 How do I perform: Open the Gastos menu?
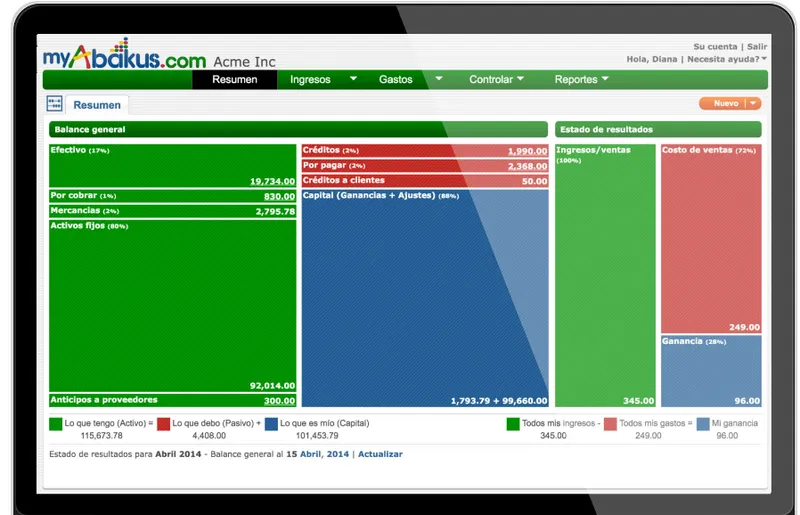(395, 80)
